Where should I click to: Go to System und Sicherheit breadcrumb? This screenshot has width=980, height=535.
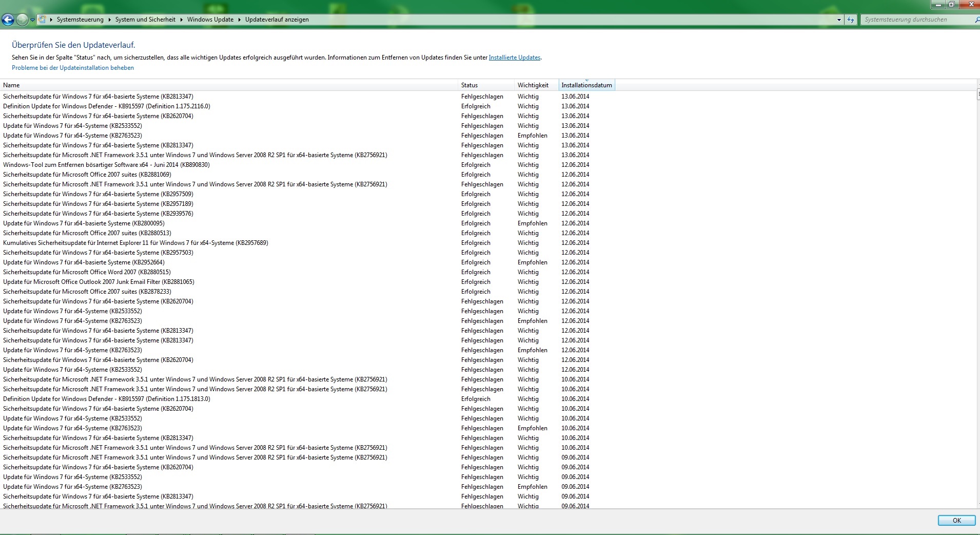click(145, 20)
